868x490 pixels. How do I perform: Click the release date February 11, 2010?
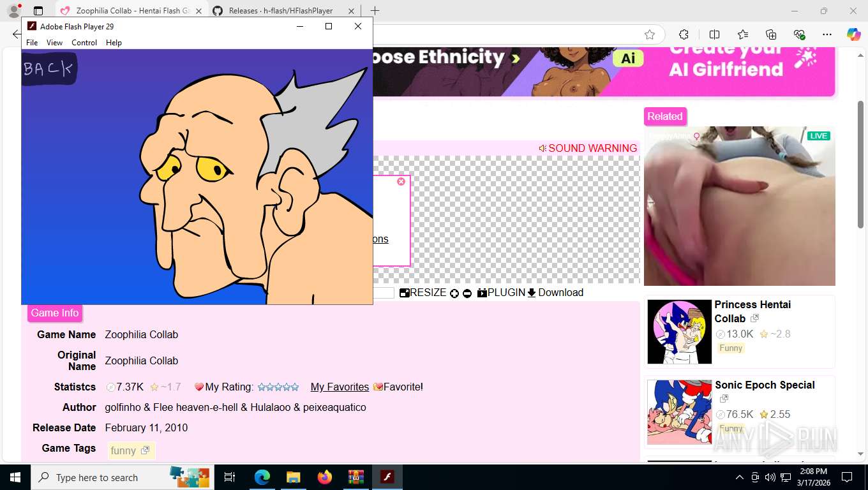(146, 428)
